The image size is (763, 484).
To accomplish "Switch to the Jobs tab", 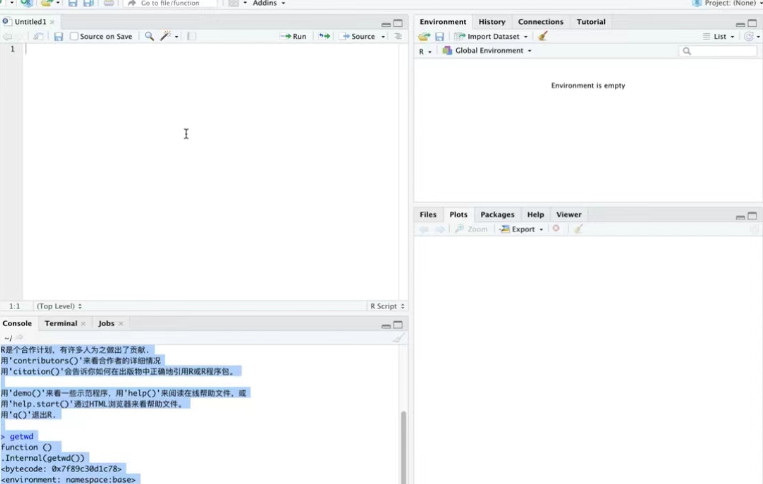I will (106, 323).
